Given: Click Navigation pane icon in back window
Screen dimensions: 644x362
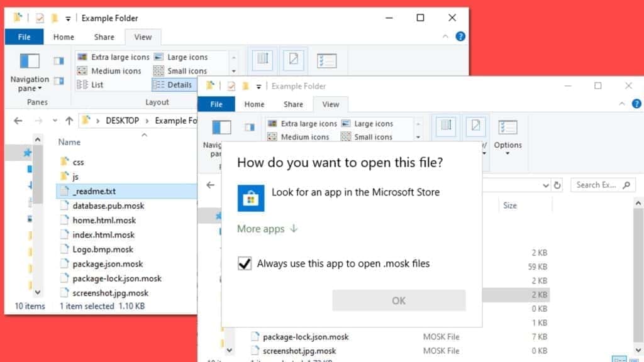Looking at the screenshot, I should tap(30, 61).
